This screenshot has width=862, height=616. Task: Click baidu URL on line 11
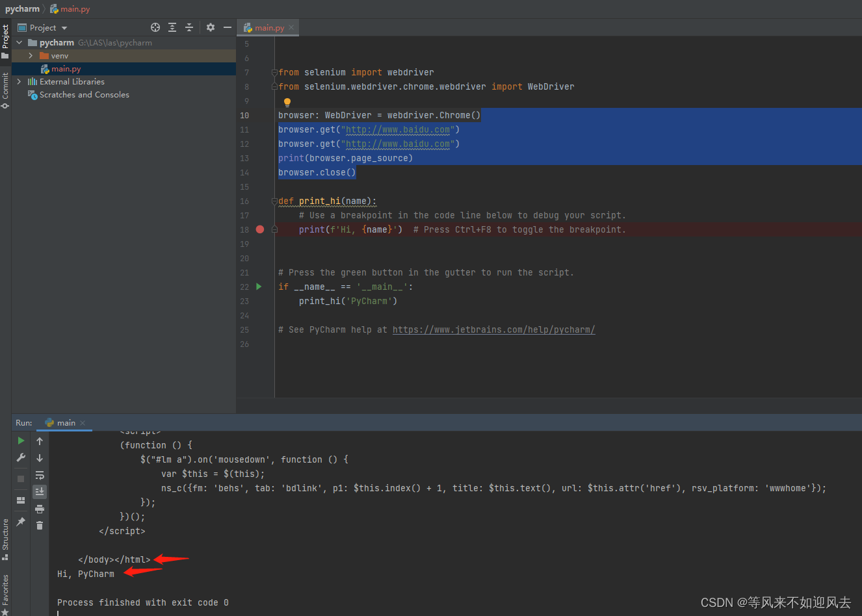[397, 129]
